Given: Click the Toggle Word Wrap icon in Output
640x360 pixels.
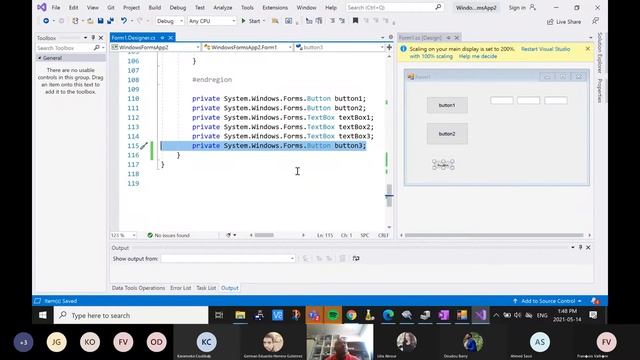Looking at the screenshot, I should click(356, 258).
